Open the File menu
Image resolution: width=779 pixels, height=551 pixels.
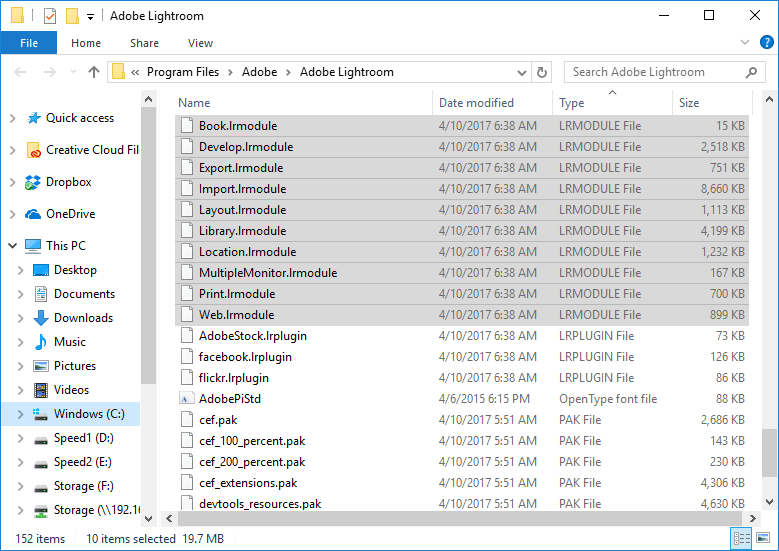coord(29,43)
